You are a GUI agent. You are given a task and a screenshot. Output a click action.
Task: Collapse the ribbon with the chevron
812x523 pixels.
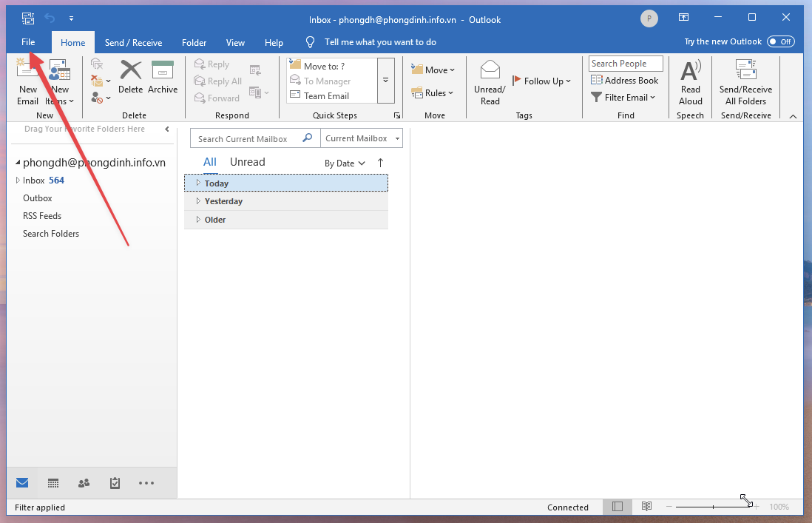pyautogui.click(x=793, y=117)
